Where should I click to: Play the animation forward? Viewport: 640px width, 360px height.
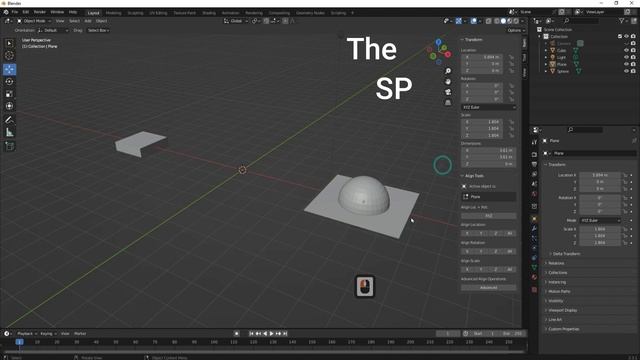click(271, 334)
